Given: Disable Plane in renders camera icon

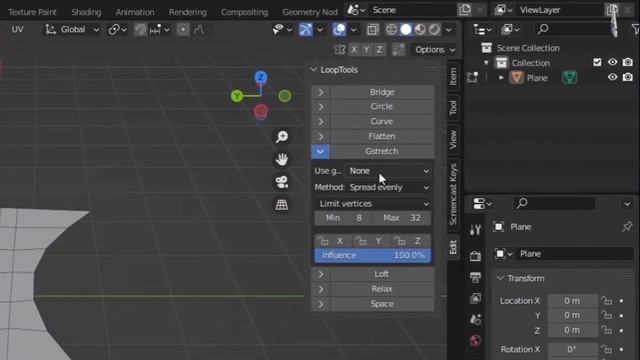Looking at the screenshot, I should pyautogui.click(x=628, y=77).
